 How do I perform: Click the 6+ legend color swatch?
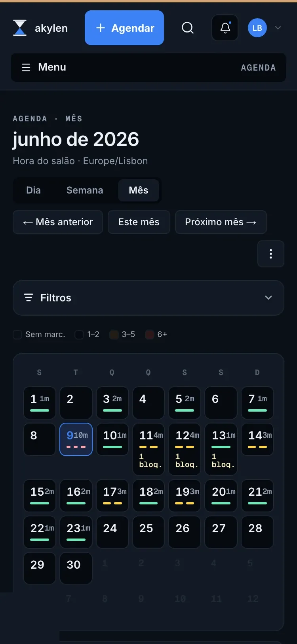click(x=149, y=334)
